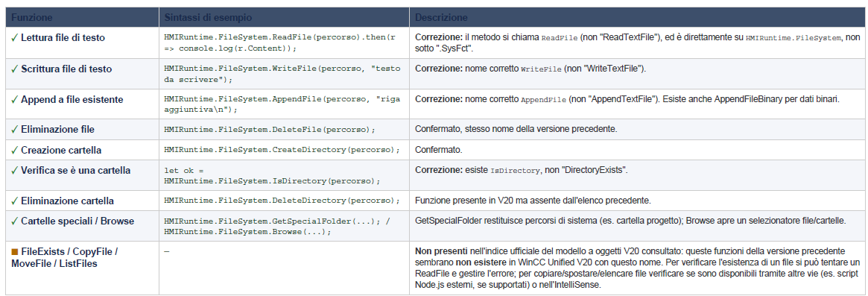Click the description about GetSpecialFolder system paths

click(x=630, y=221)
